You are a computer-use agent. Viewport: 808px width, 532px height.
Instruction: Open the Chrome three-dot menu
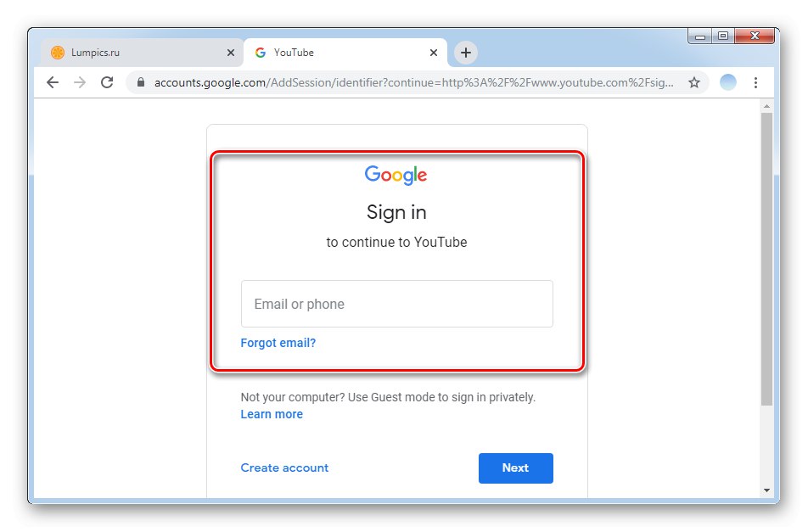(756, 82)
